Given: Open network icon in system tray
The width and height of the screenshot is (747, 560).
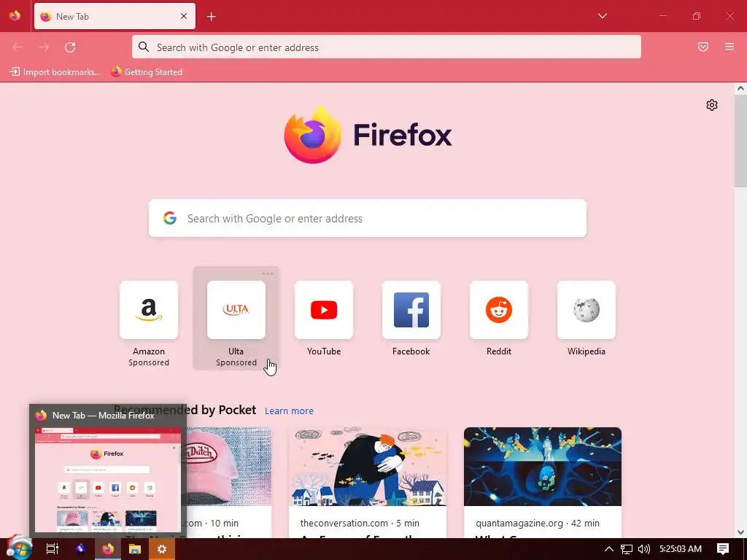Looking at the screenshot, I should pyautogui.click(x=627, y=549).
